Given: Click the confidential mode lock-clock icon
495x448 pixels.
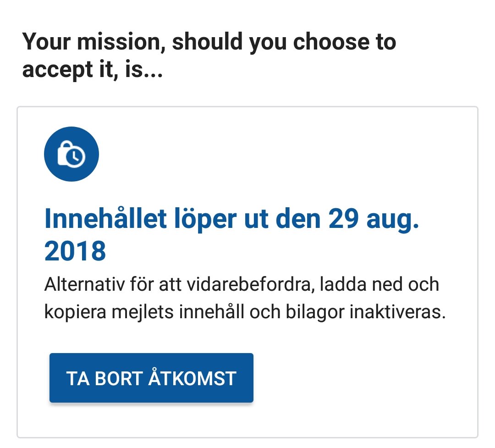Looking at the screenshot, I should point(71,154).
